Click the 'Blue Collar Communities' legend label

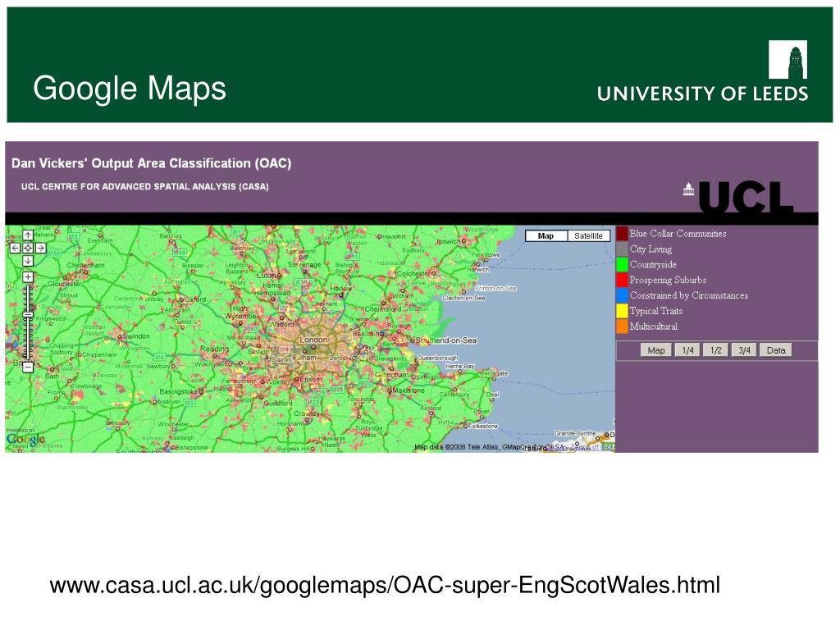click(x=678, y=234)
